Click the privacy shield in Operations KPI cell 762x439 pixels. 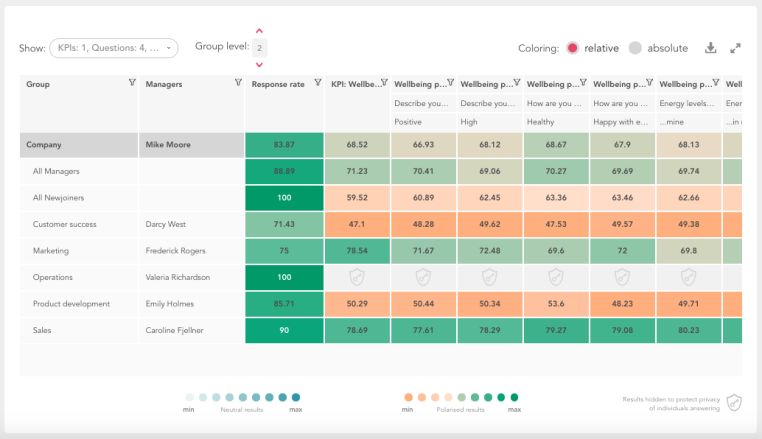(357, 277)
